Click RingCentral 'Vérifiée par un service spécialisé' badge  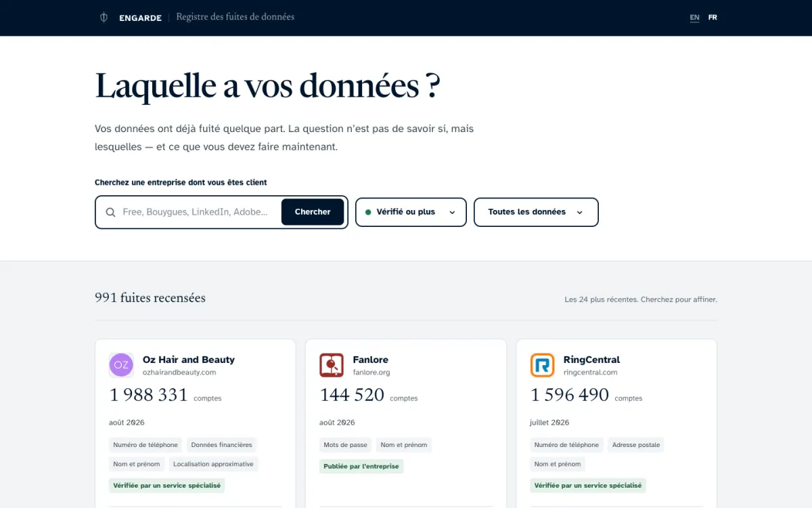pos(588,486)
